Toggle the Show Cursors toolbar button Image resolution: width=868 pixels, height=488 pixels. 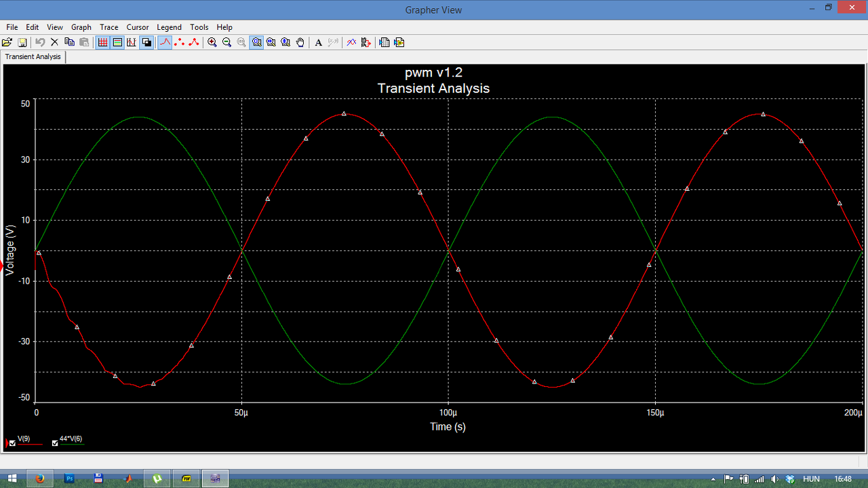pos(132,42)
